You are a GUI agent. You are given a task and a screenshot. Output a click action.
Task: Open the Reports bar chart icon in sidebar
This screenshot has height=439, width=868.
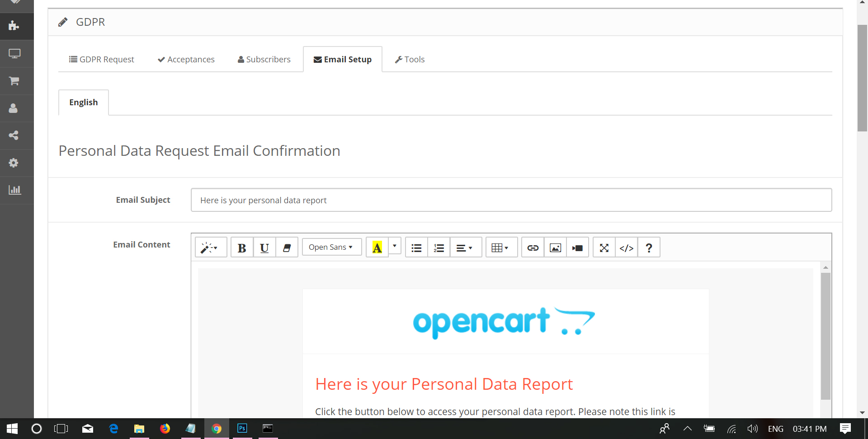coord(14,190)
